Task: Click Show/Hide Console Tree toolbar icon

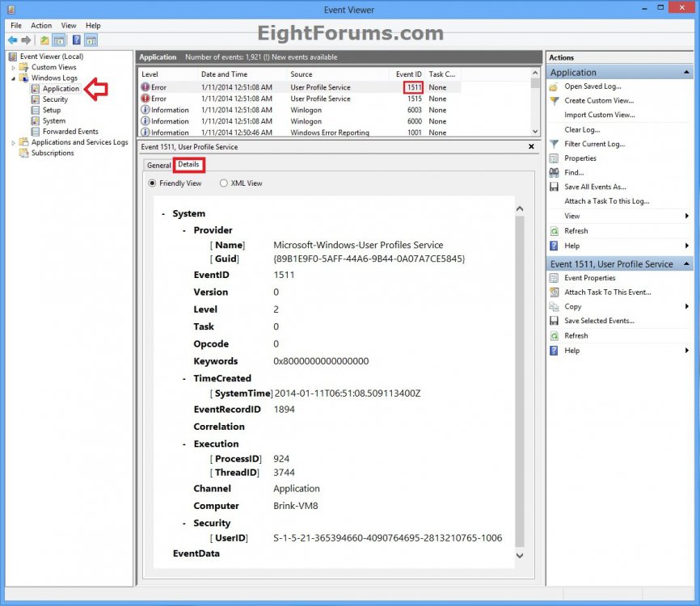Action: [x=59, y=40]
